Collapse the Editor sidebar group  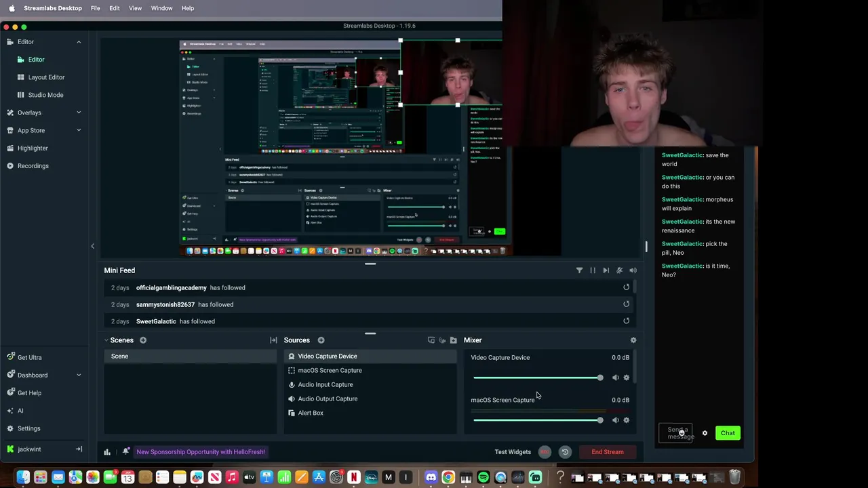click(78, 42)
